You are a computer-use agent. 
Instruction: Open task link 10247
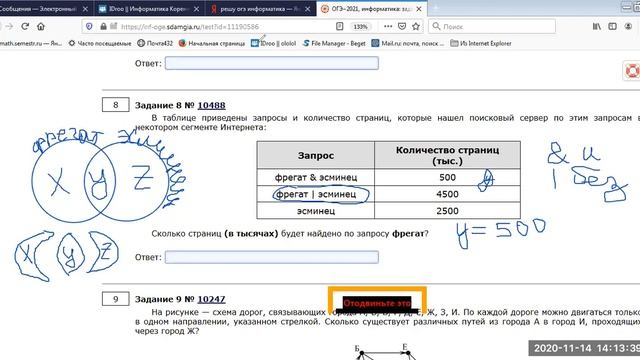[x=211, y=299]
